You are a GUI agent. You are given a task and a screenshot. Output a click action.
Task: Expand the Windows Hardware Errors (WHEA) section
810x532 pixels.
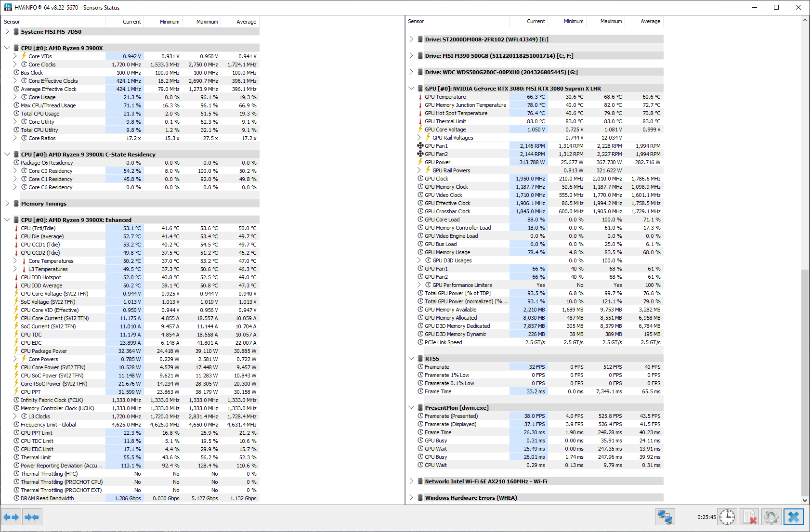pyautogui.click(x=411, y=498)
